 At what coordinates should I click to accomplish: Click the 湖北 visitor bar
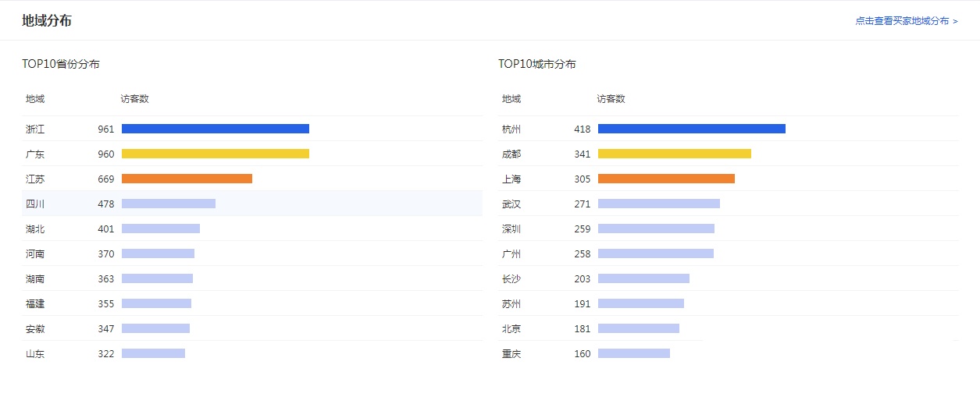click(x=161, y=229)
